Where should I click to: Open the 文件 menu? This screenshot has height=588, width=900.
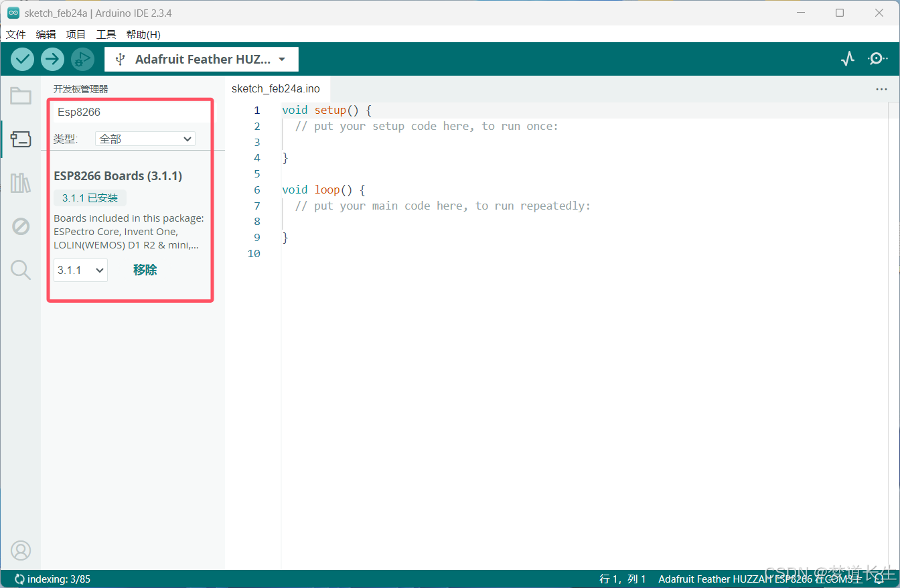coord(15,34)
